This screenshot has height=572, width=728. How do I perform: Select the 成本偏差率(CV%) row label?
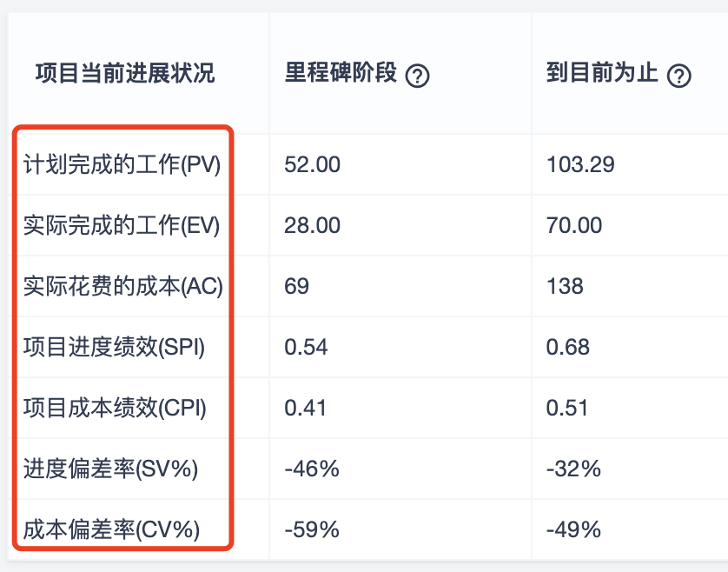pyautogui.click(x=112, y=529)
